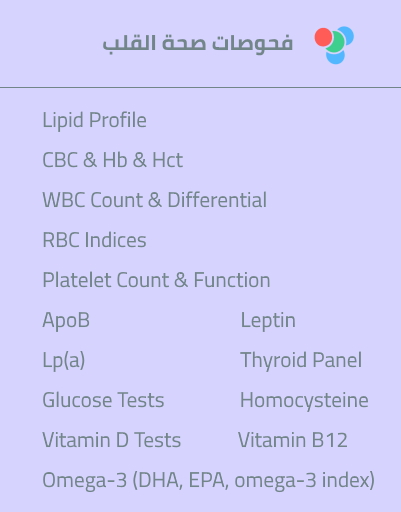Open Glucose Tests item
The width and height of the screenshot is (401, 512).
(103, 400)
